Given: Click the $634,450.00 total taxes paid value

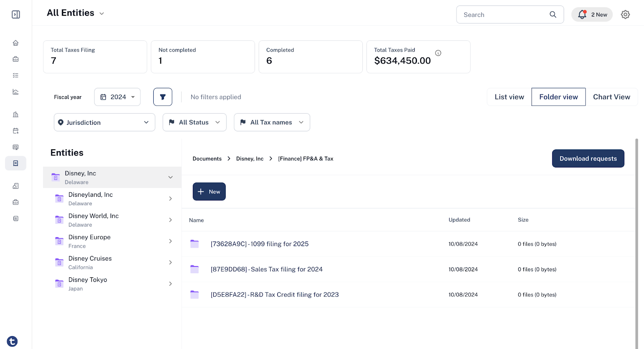Looking at the screenshot, I should click(x=402, y=61).
